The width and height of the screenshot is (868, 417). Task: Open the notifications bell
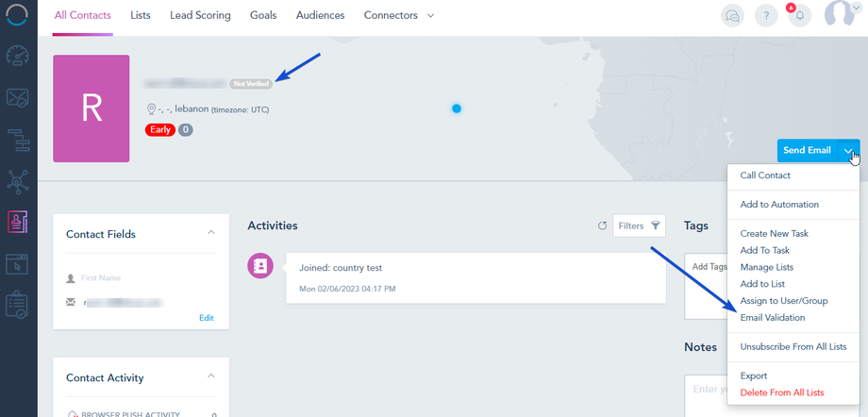pos(799,16)
